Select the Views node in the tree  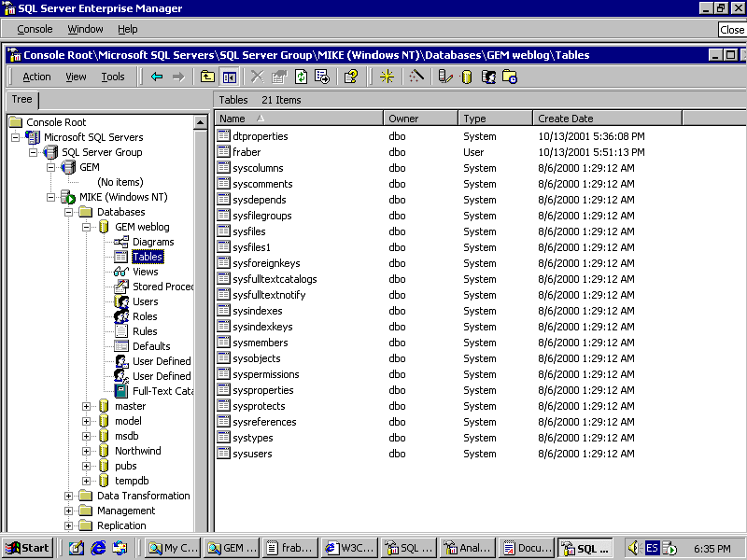(x=145, y=272)
